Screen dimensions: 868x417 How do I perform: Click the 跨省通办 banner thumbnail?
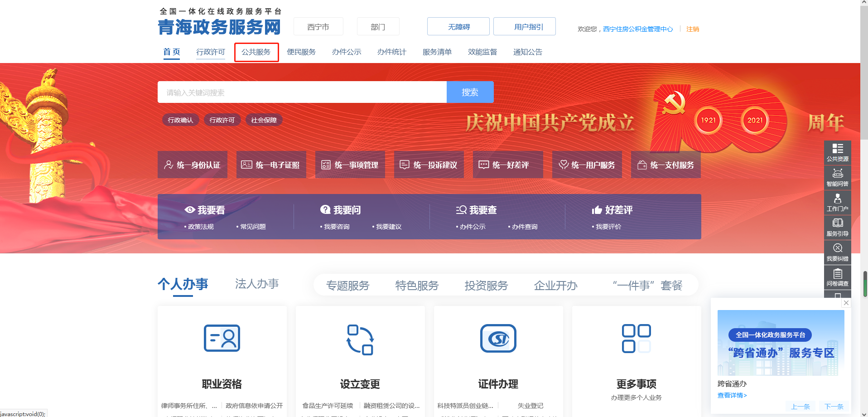(781, 343)
